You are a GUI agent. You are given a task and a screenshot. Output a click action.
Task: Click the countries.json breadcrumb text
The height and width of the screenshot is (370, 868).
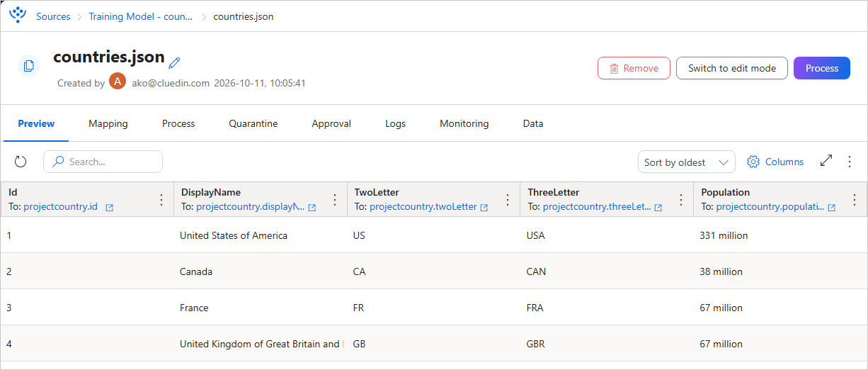click(244, 16)
